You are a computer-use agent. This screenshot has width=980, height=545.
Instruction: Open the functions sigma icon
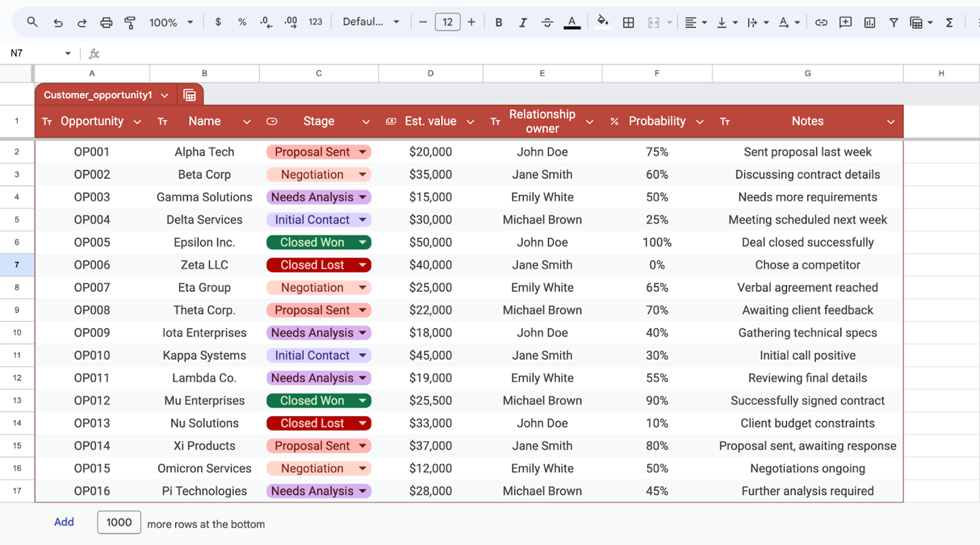click(949, 22)
